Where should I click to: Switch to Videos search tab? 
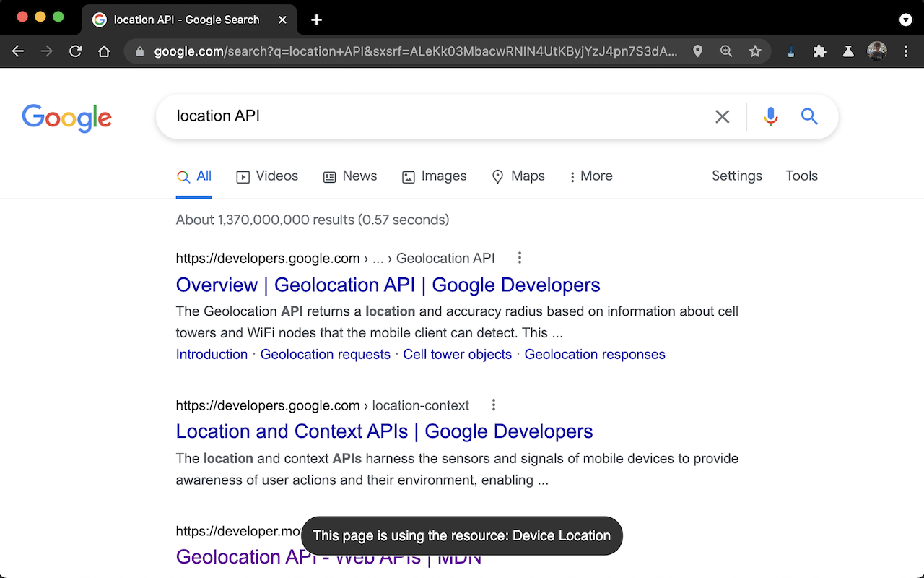267,176
